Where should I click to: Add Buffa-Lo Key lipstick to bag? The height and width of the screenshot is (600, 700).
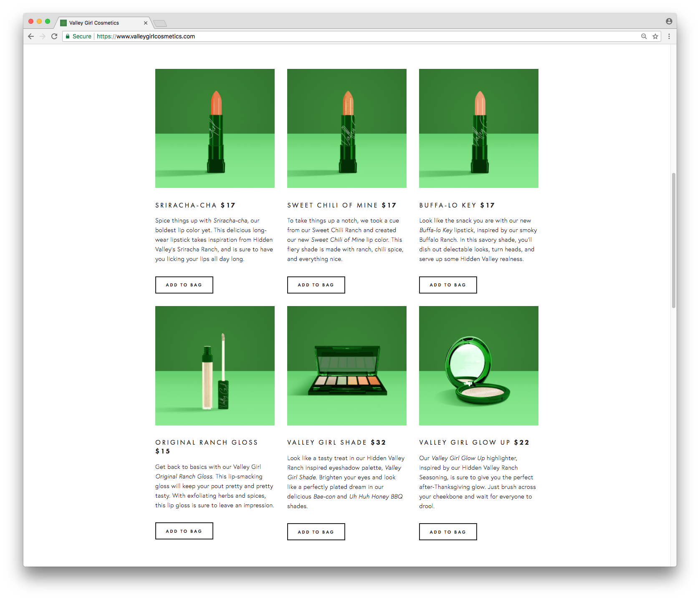click(448, 285)
